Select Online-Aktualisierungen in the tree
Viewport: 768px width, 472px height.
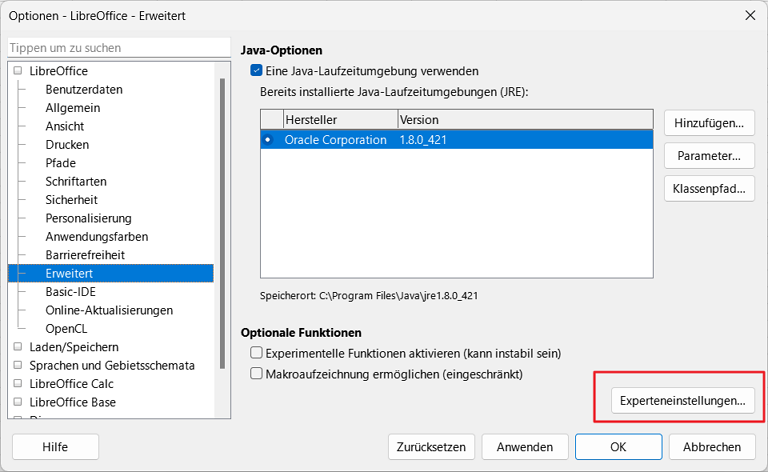click(109, 310)
